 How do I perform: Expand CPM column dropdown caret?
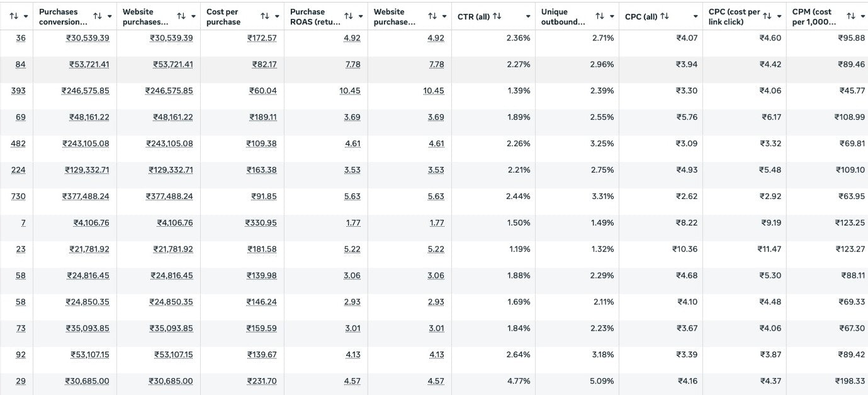(862, 16)
